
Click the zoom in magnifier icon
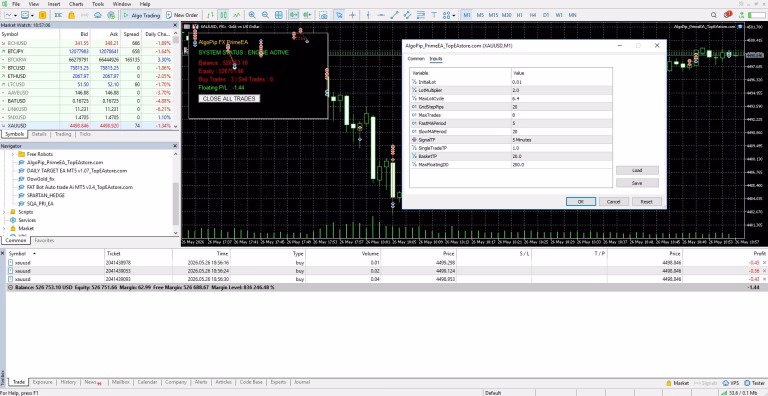(252, 15)
